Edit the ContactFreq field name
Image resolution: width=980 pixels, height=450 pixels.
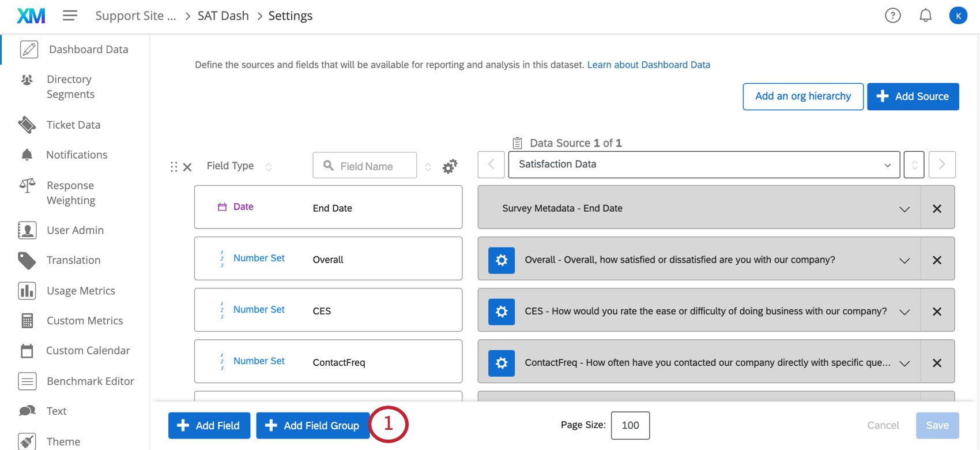339,362
